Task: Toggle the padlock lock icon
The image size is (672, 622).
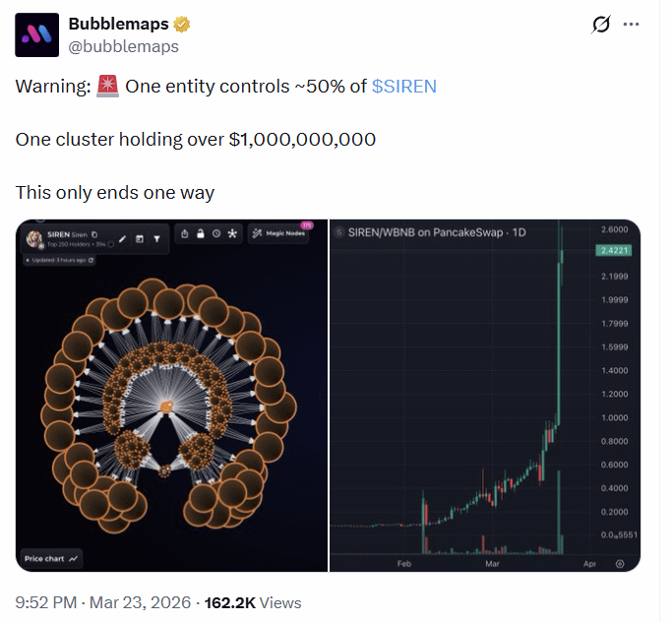Action: pyautogui.click(x=200, y=234)
